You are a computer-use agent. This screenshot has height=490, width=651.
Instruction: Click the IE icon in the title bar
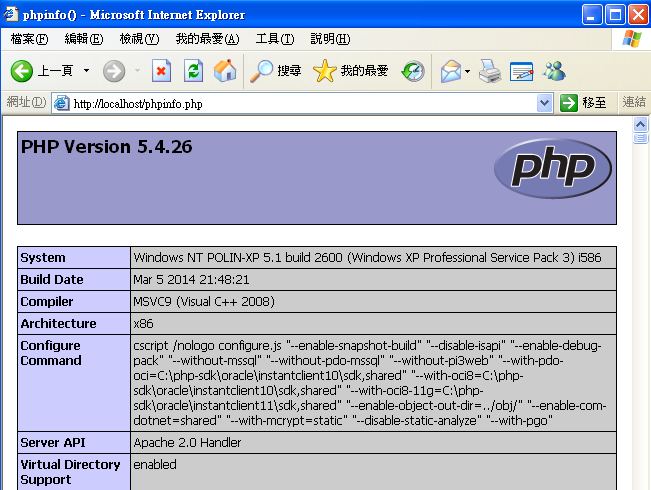click(x=10, y=14)
